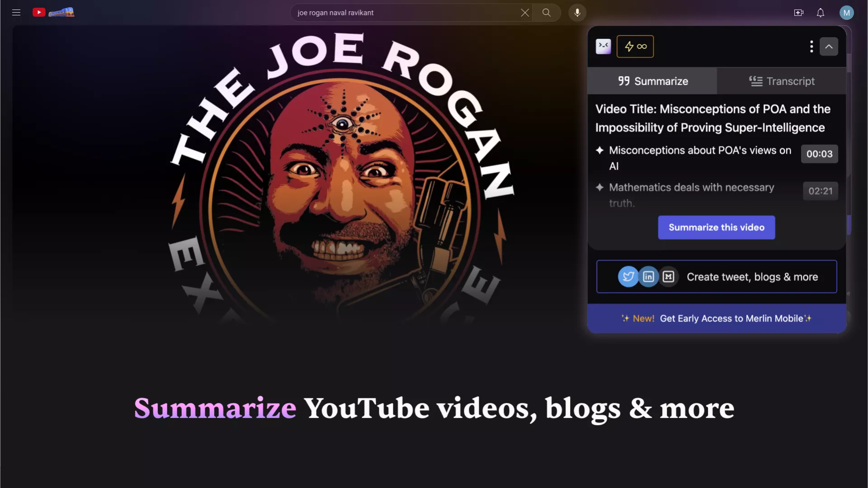Click Create tweet, blogs & more
Screen dimensions: 868x488
[x=717, y=276]
